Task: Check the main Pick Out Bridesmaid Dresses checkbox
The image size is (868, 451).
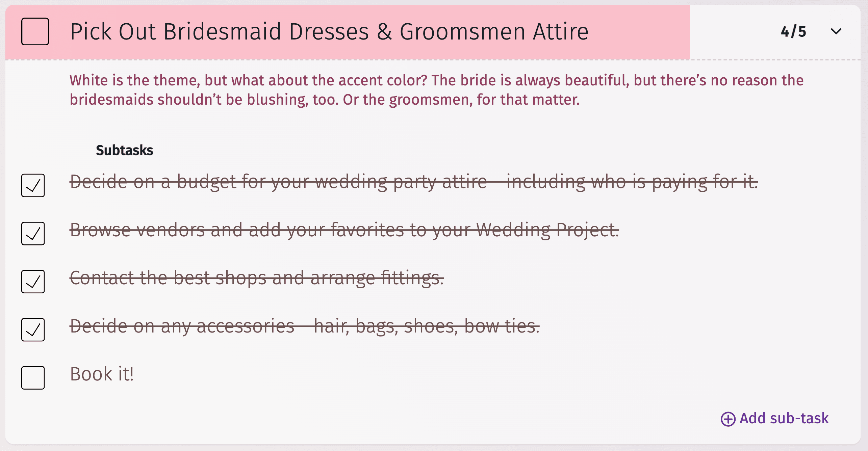Action: pos(35,31)
